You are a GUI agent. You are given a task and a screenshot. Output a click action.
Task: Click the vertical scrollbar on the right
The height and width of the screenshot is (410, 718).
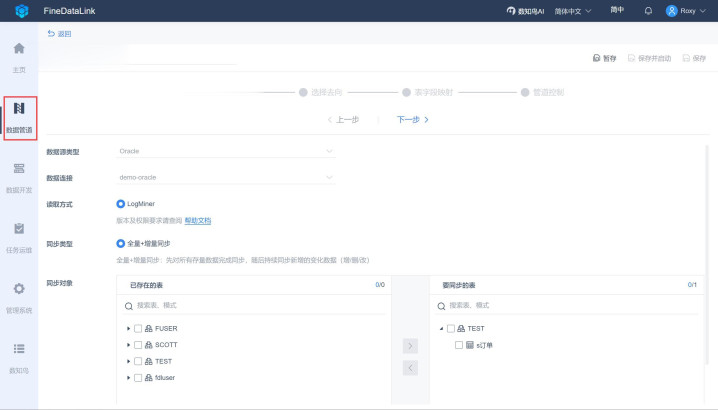point(707,254)
